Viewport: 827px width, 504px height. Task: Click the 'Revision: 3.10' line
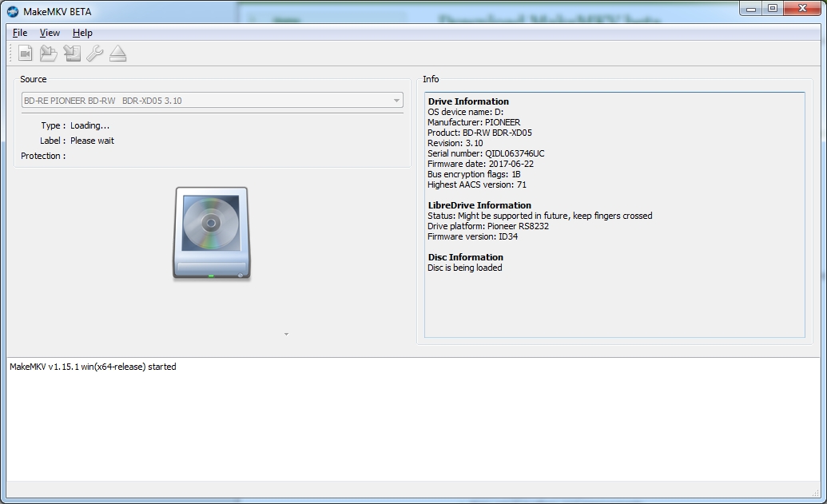[x=455, y=144]
